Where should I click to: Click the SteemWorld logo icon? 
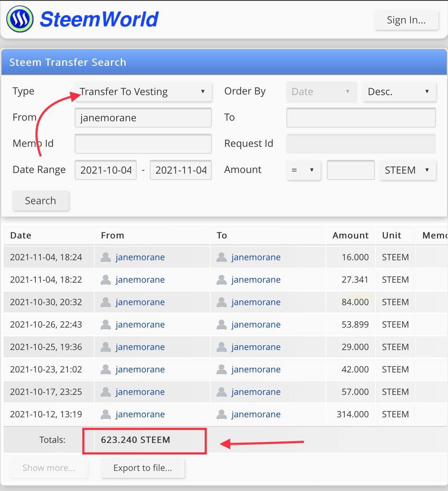20,19
